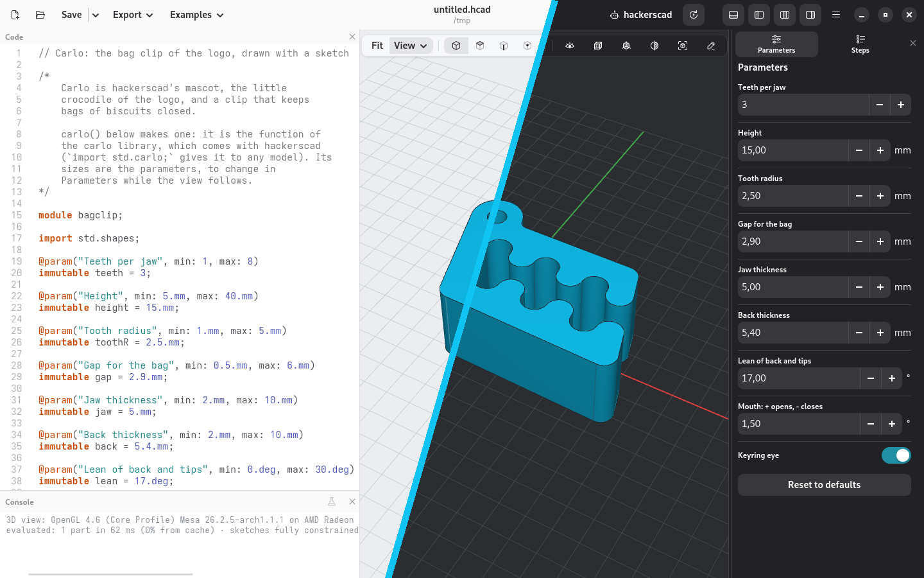924x578 pixels.
Task: Click the half-shaded circle icon in viewport toolbar
Action: click(654, 46)
